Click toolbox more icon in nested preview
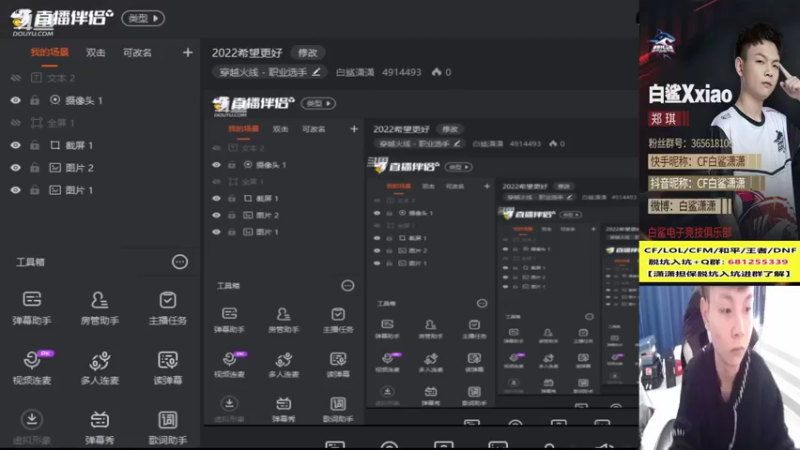 [347, 286]
